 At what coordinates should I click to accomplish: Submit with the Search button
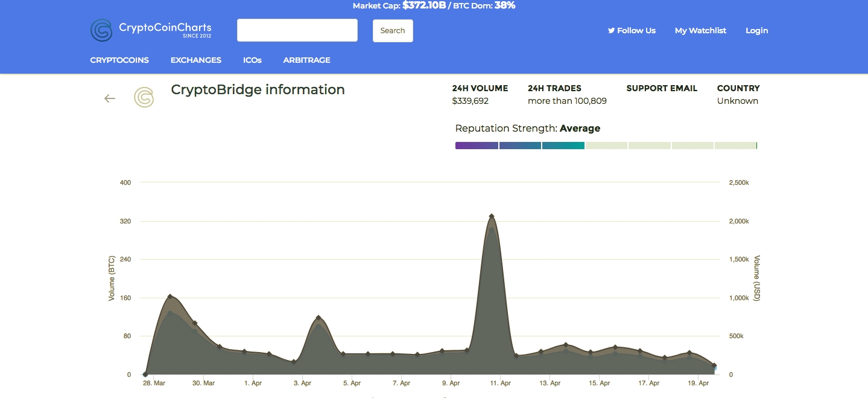pyautogui.click(x=393, y=31)
